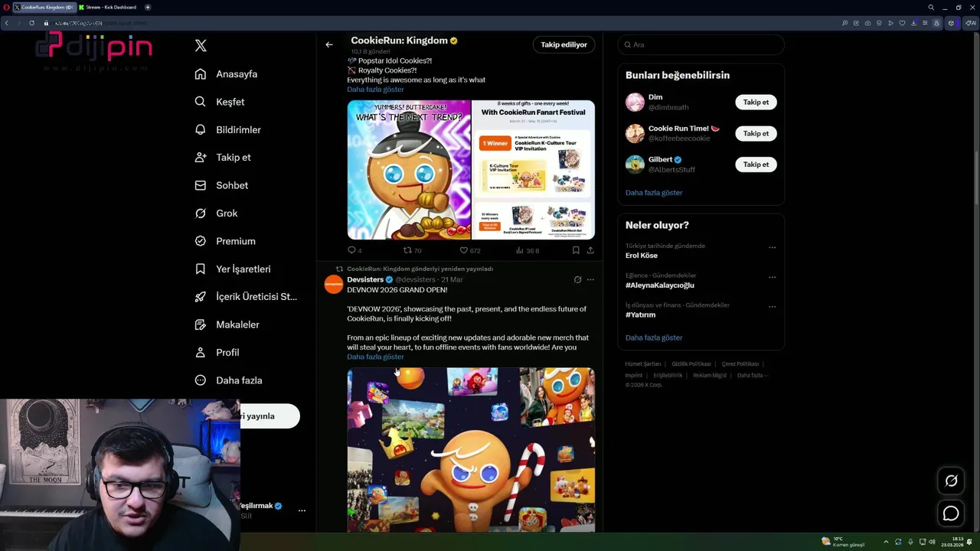
Task: Like the post with 672 likes
Action: click(469, 250)
